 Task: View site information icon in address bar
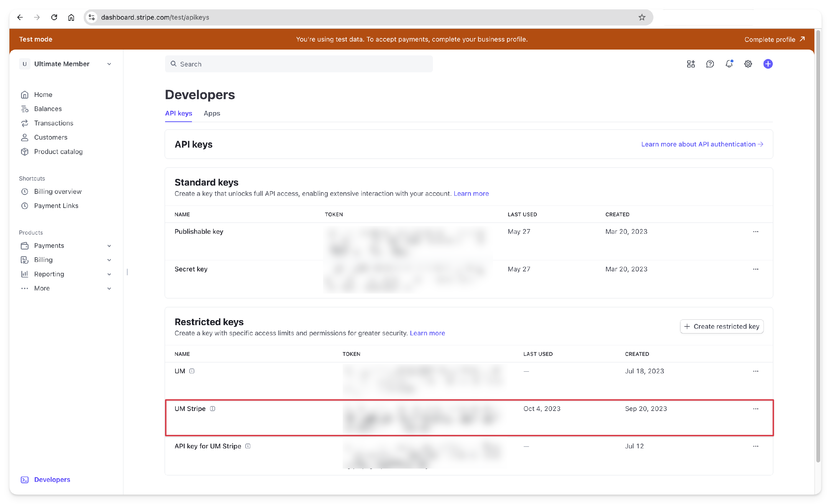(x=91, y=17)
